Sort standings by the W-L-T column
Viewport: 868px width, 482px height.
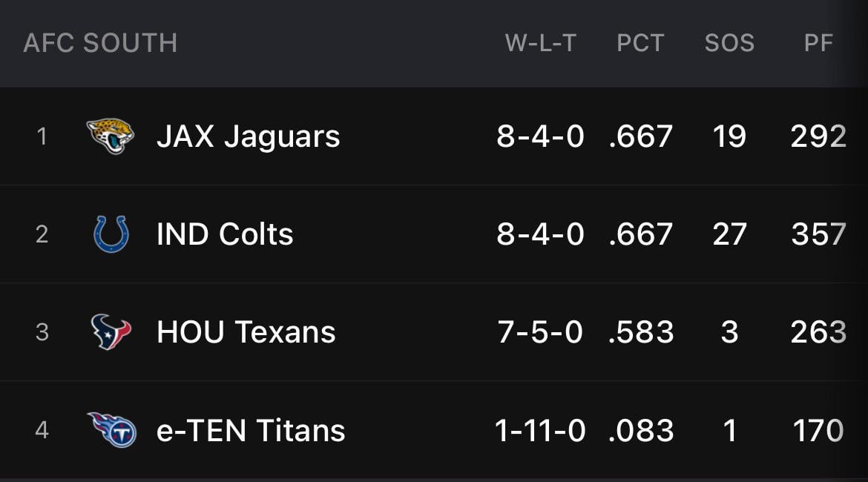pyautogui.click(x=541, y=42)
